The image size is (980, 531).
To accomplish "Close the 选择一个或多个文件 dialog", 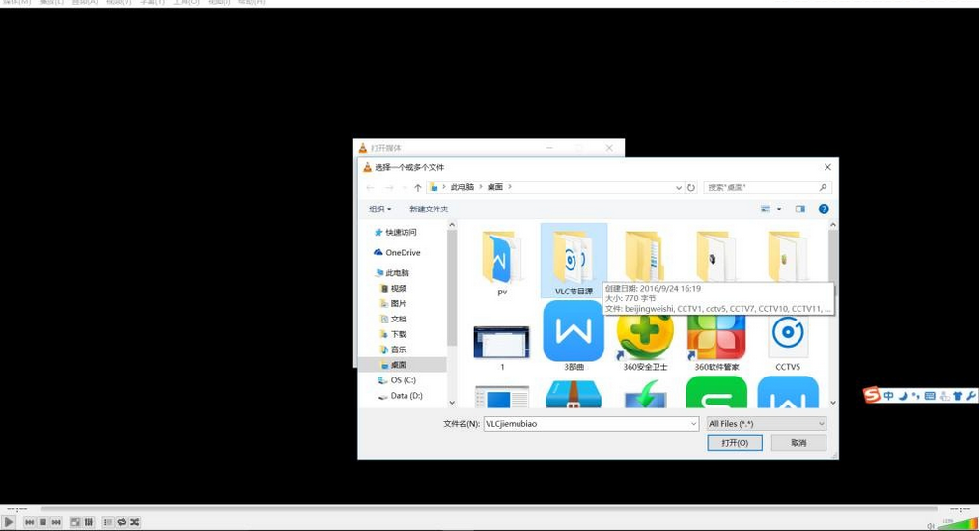I will pos(827,167).
